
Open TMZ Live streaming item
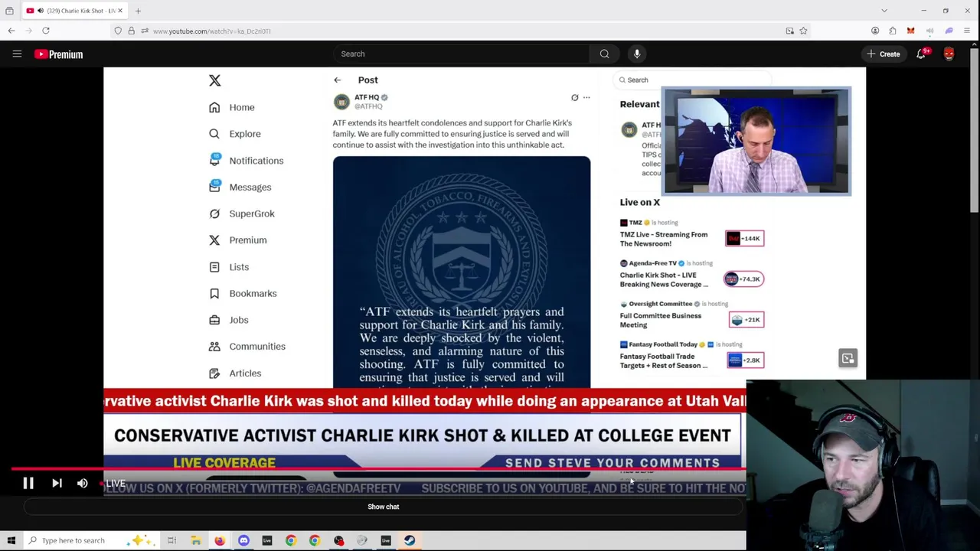pos(692,234)
